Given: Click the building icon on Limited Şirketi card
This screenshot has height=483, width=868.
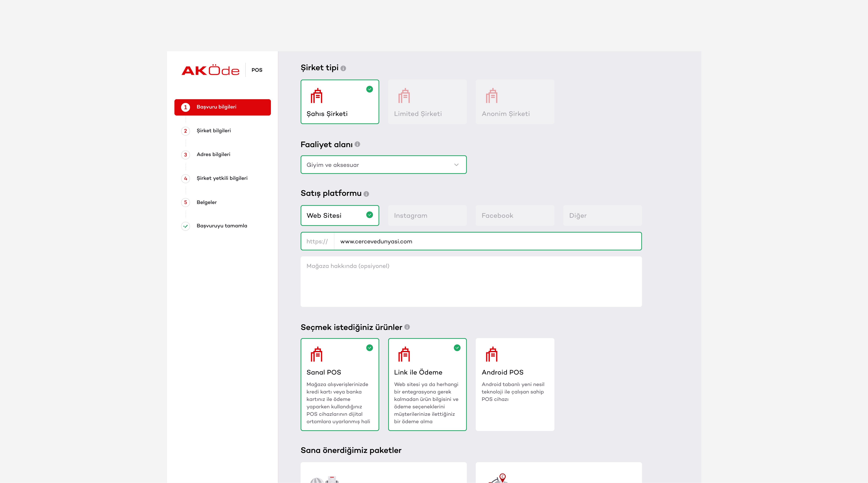Looking at the screenshot, I should [x=404, y=96].
